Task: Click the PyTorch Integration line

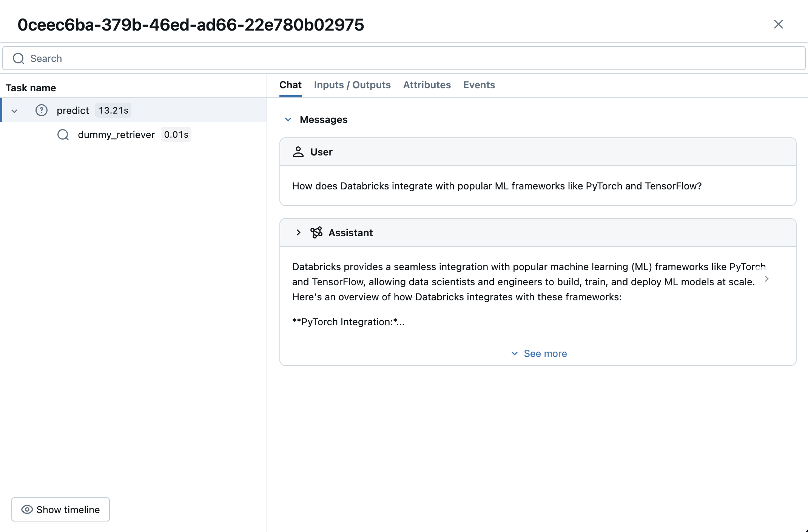Action: pos(348,322)
